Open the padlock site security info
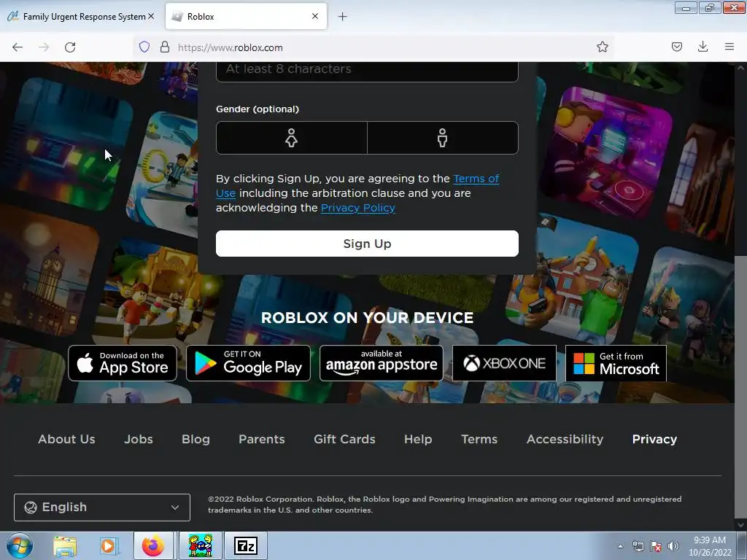Image resolution: width=747 pixels, height=560 pixels. coord(165,47)
